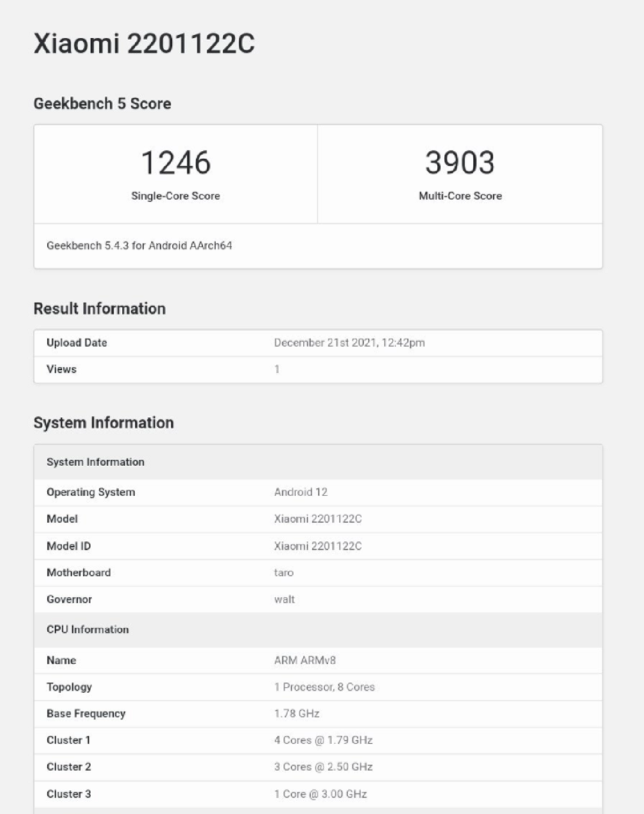Click the Base Frequency 1.78 GHz value
Viewport: 644px width, 814px height.
point(296,714)
